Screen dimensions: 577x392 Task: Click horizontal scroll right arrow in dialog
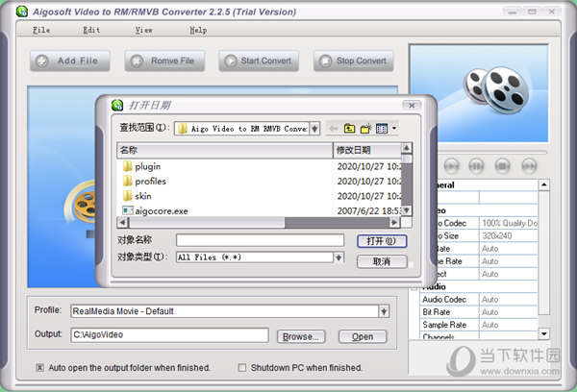click(394, 222)
